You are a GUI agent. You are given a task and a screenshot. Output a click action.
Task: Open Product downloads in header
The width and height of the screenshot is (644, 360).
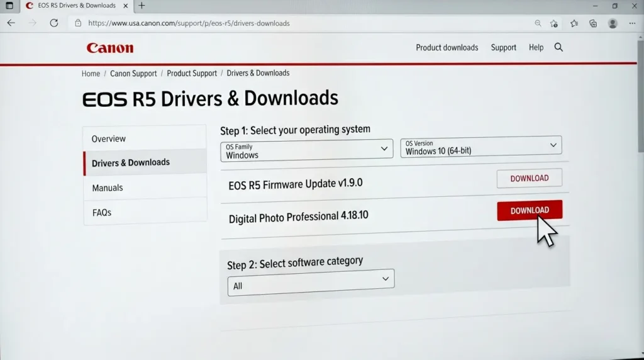pyautogui.click(x=447, y=48)
